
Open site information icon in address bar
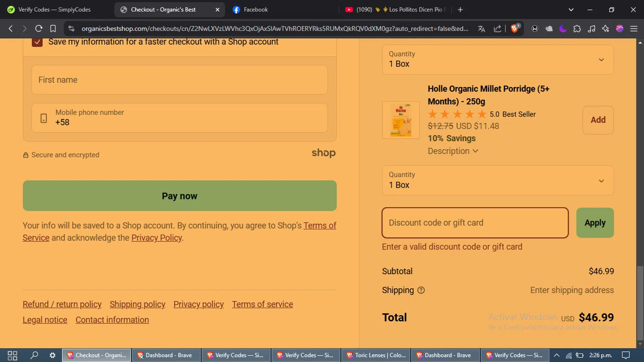point(71,29)
